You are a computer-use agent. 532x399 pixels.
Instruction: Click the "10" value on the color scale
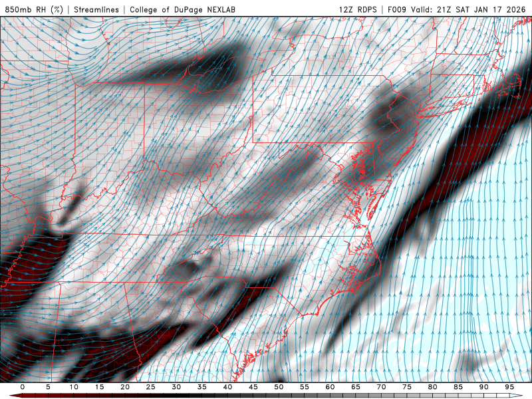[x=74, y=387]
